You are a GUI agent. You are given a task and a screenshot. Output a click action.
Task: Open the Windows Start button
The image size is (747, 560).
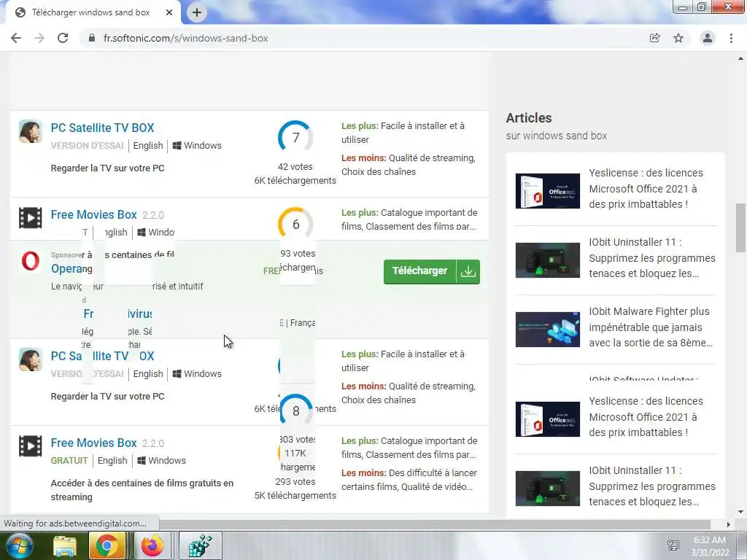pyautogui.click(x=19, y=545)
